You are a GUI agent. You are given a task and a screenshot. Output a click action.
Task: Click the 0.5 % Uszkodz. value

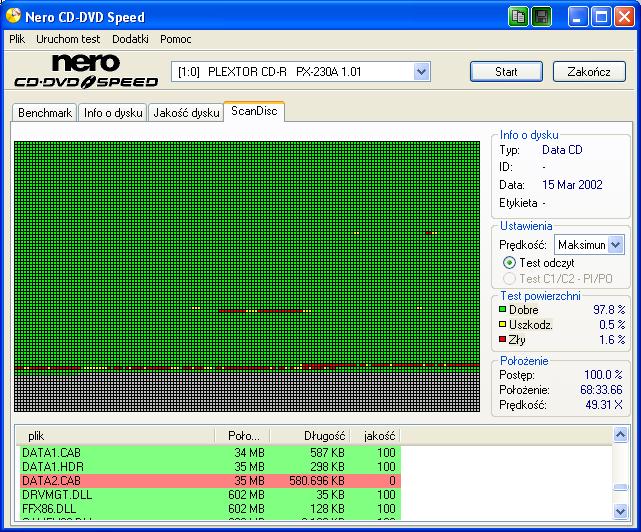pyautogui.click(x=612, y=325)
